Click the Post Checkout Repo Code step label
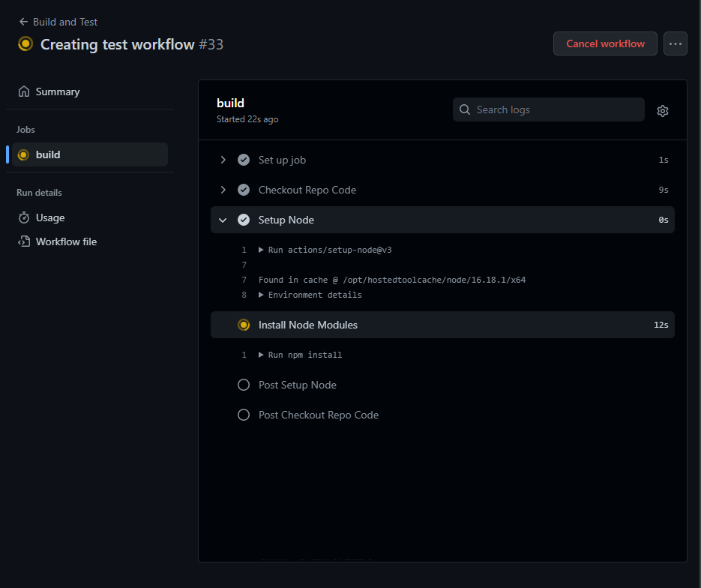 point(319,415)
